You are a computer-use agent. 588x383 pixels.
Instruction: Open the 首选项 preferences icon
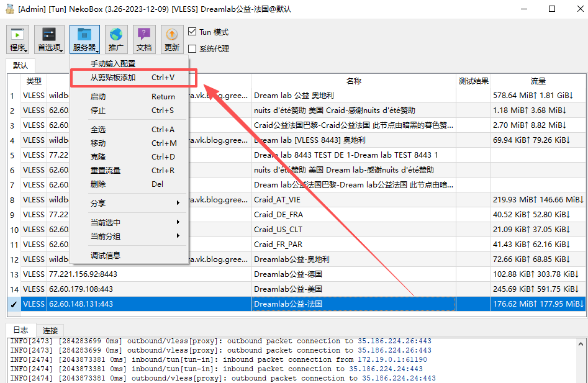48,38
